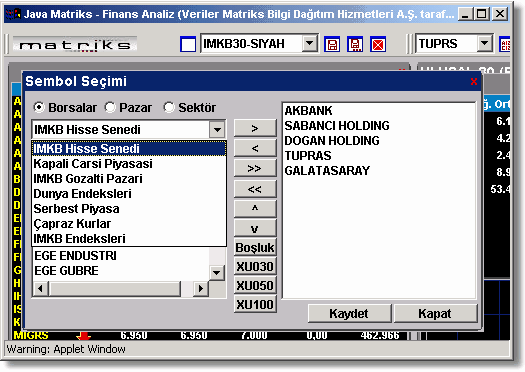Click horizontal scrollbar left arrow
525x372 pixels.
[40, 288]
